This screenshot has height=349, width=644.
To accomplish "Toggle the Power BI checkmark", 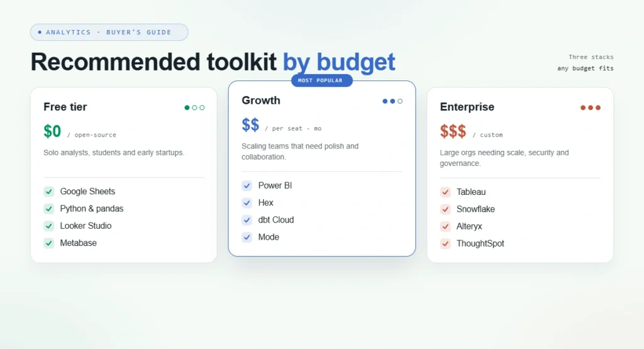I will point(247,186).
